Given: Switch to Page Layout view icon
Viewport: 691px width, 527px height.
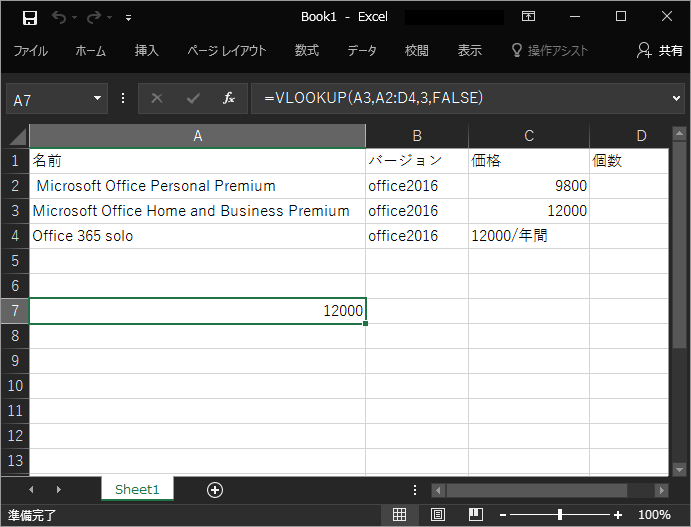Looking at the screenshot, I should pos(438,514).
